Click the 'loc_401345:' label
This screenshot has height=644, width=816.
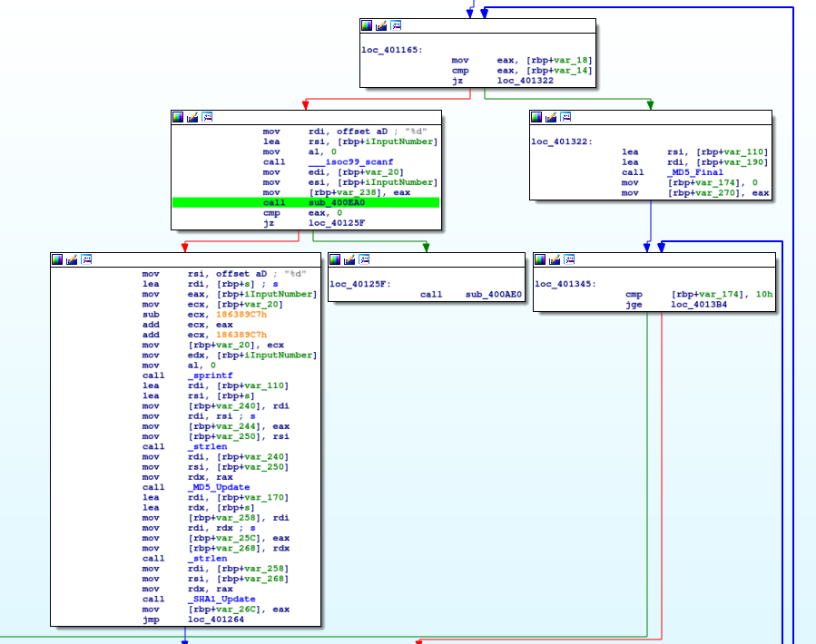tap(565, 284)
